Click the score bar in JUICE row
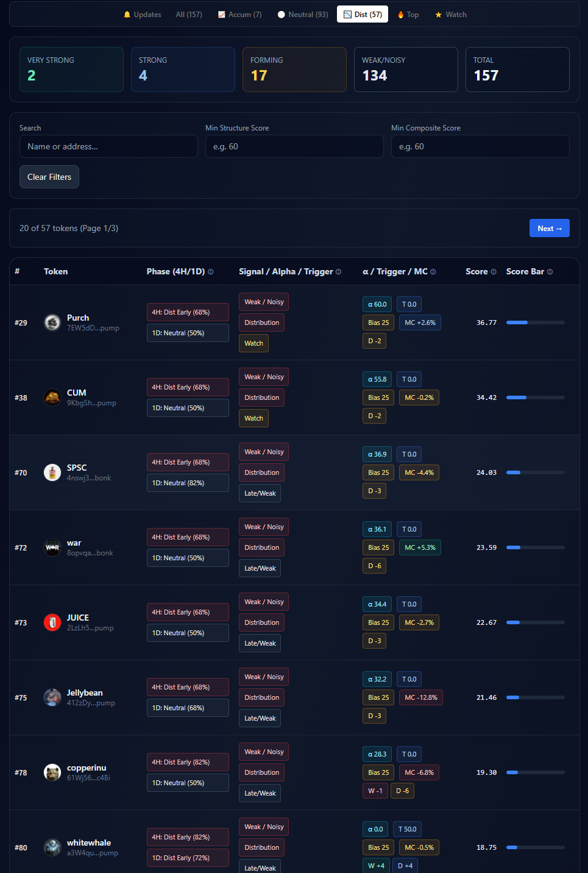Viewport: 588px width, 873px height. tap(536, 622)
